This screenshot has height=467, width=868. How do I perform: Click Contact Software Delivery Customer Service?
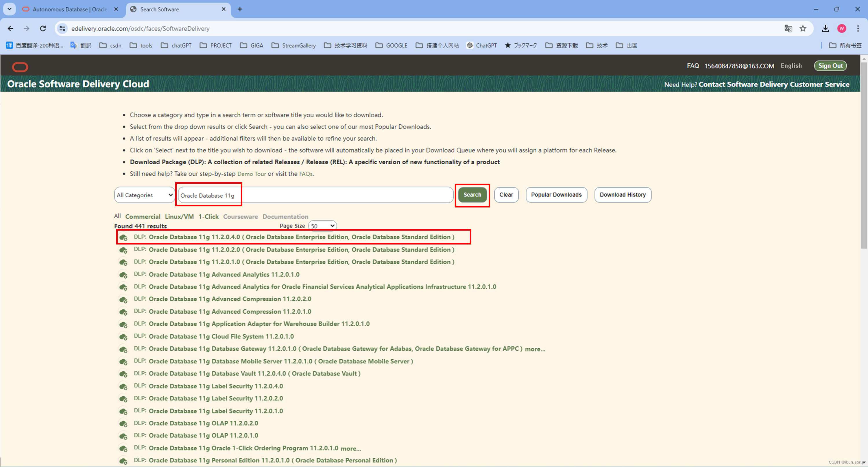774,84
